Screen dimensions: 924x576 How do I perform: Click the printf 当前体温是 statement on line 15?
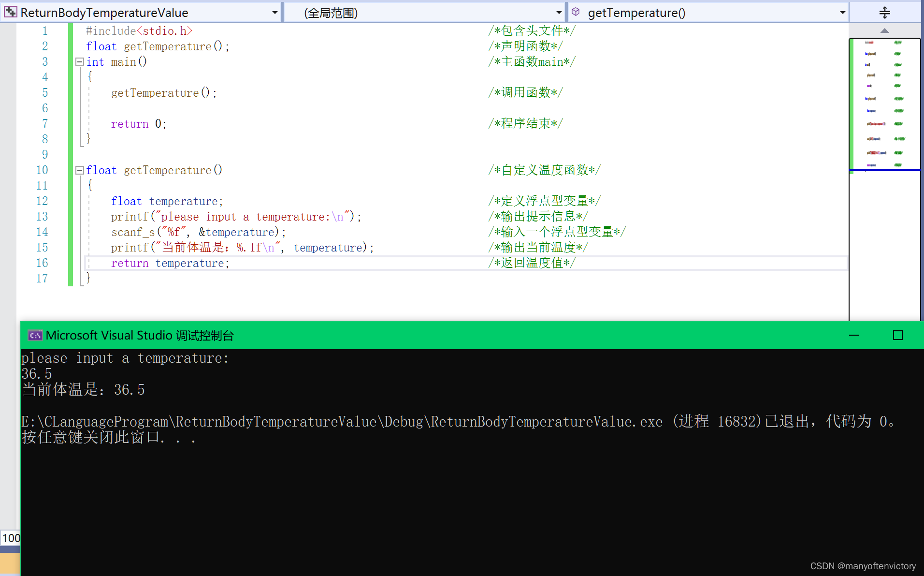[243, 248]
